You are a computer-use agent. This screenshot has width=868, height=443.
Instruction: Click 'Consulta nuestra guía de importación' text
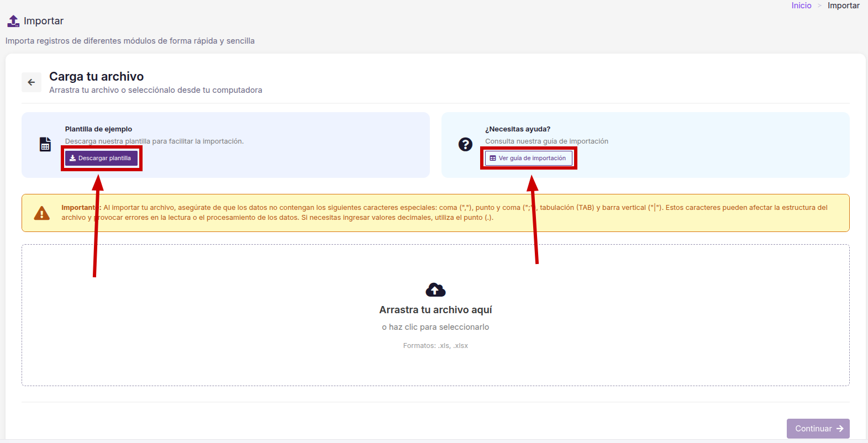tap(546, 141)
